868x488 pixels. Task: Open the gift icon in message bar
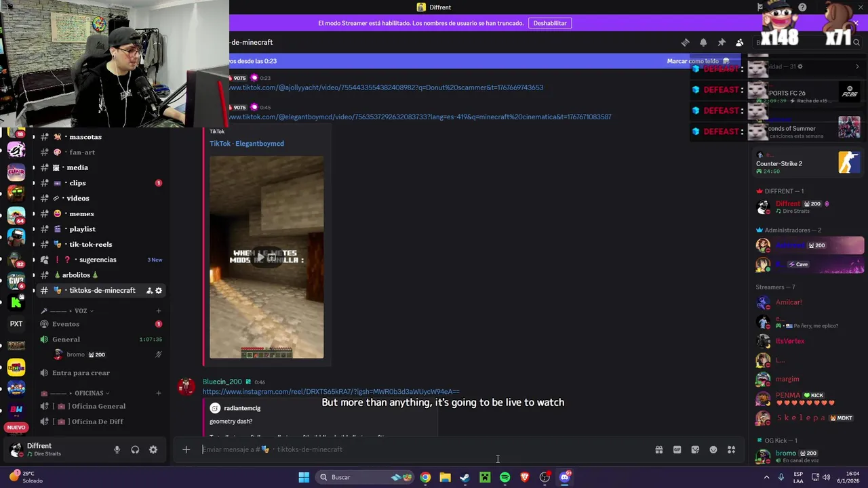pos(658,449)
